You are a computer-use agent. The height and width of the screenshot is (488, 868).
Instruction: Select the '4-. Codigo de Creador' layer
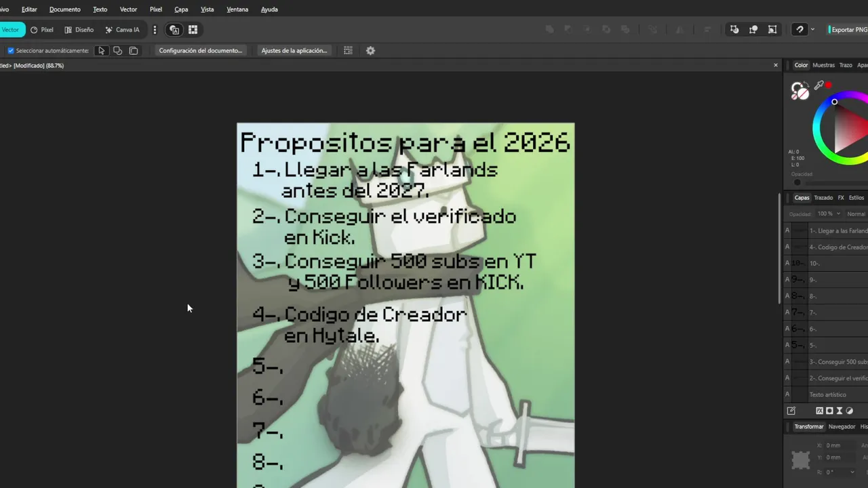(826, 247)
